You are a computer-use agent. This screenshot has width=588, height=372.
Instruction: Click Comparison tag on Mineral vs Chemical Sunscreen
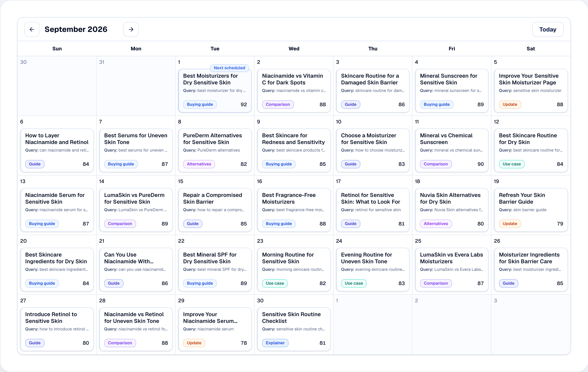click(x=436, y=164)
